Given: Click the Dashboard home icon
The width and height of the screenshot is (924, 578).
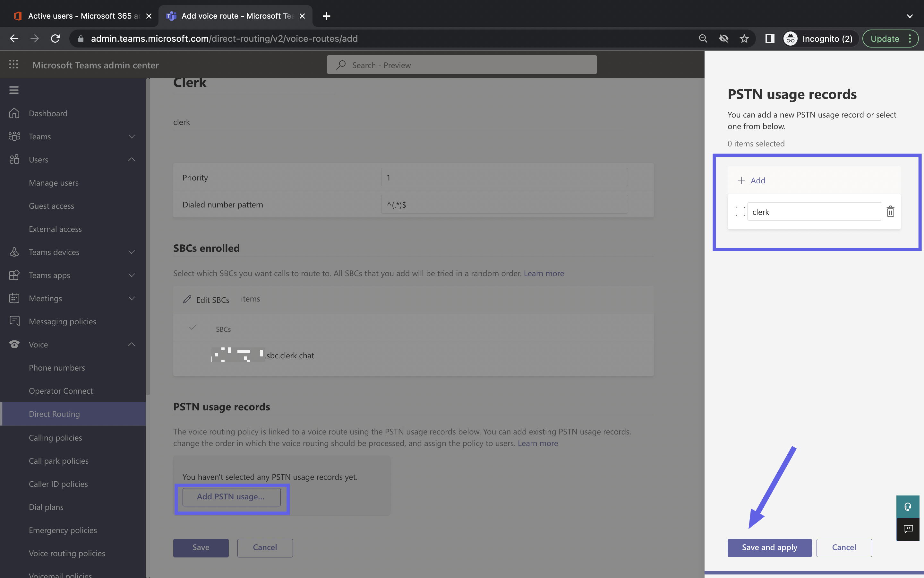Looking at the screenshot, I should [x=14, y=113].
